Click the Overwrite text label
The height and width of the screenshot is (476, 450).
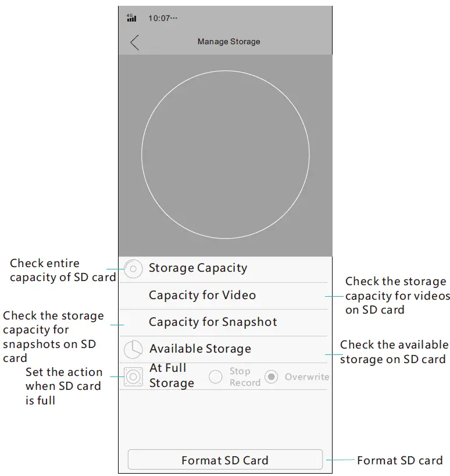pos(307,377)
